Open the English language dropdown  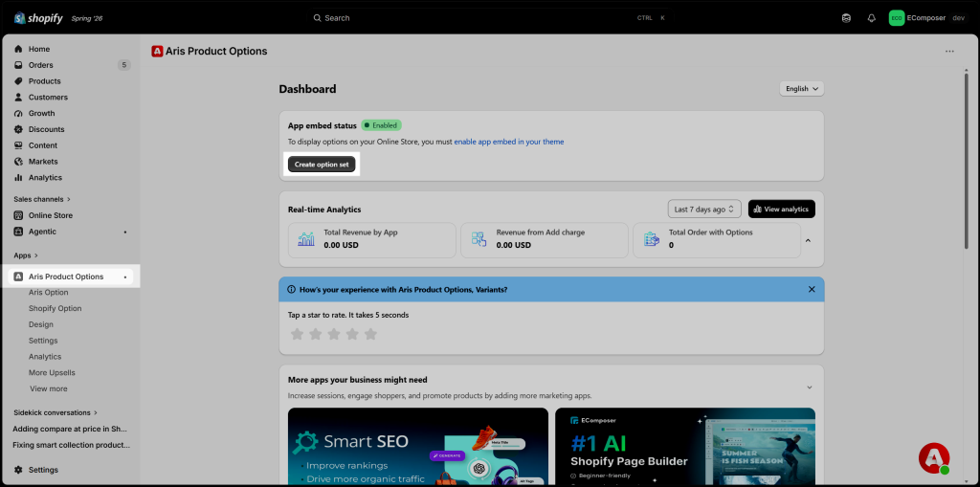(x=802, y=89)
